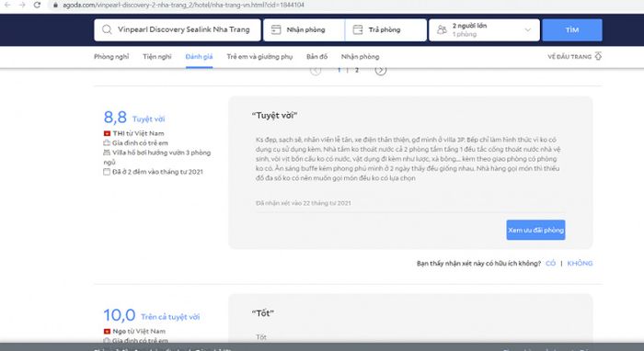This screenshot has width=644, height=351.
Task: Switch to the Tiện nghi tab
Action: tap(157, 57)
